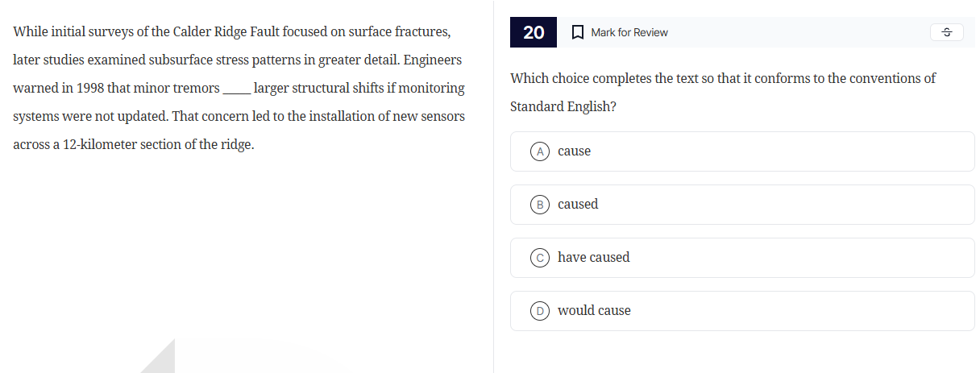
Task: Click the year "1998" in the passage
Action: (90, 89)
